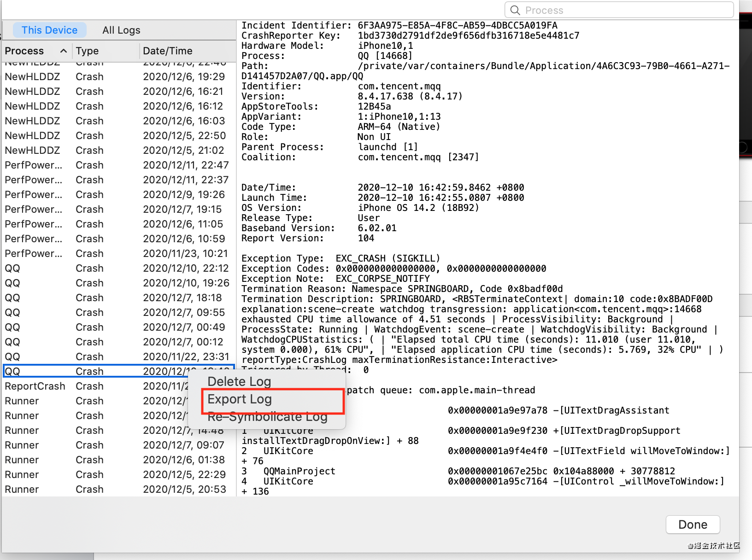Click Exception Type EXC_CRASH (SIGKILL) line
Screen dimensions: 752x560
click(341, 258)
